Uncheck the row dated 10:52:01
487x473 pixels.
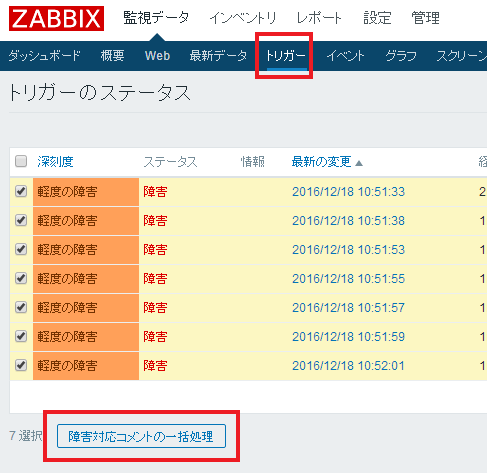pyautogui.click(x=21, y=365)
